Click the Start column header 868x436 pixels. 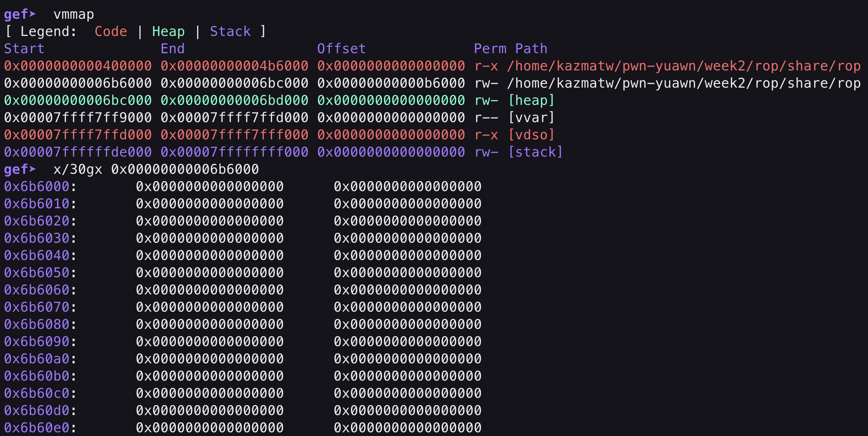tap(24, 49)
